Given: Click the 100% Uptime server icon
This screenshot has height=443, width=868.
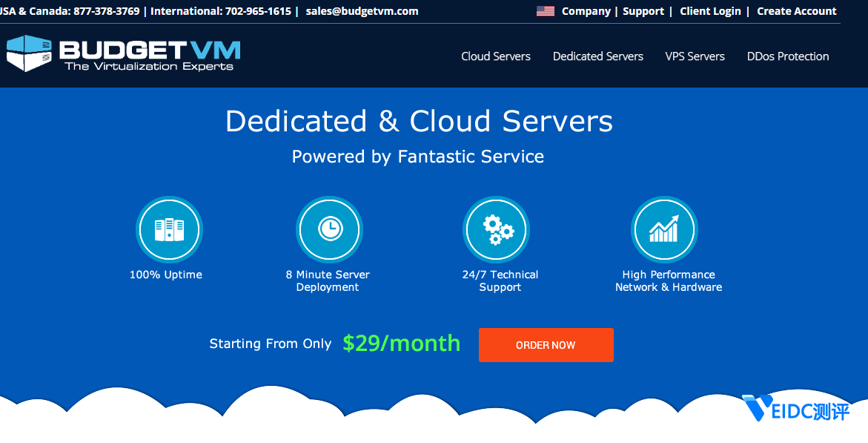Looking at the screenshot, I should (169, 229).
